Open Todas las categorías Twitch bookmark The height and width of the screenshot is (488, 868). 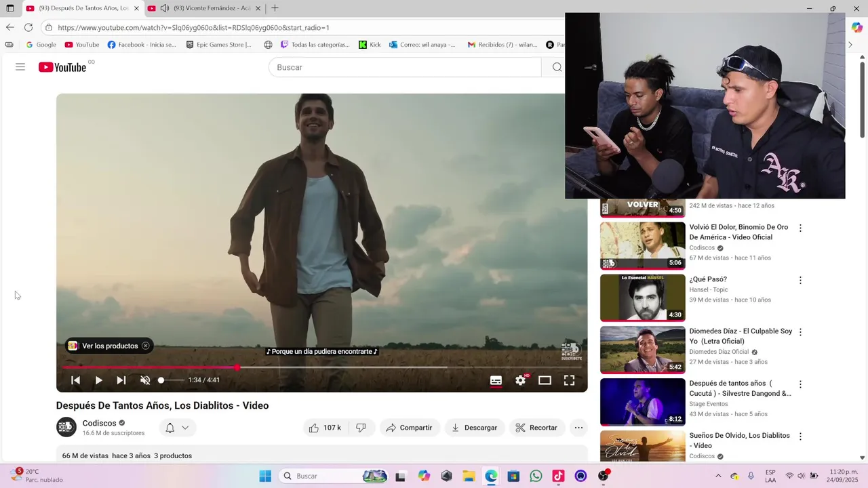315,45
